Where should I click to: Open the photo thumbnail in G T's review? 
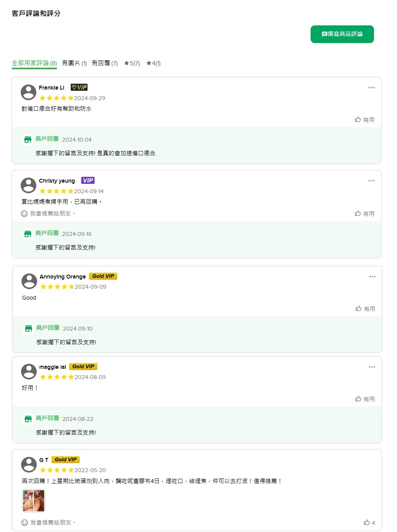(x=34, y=501)
